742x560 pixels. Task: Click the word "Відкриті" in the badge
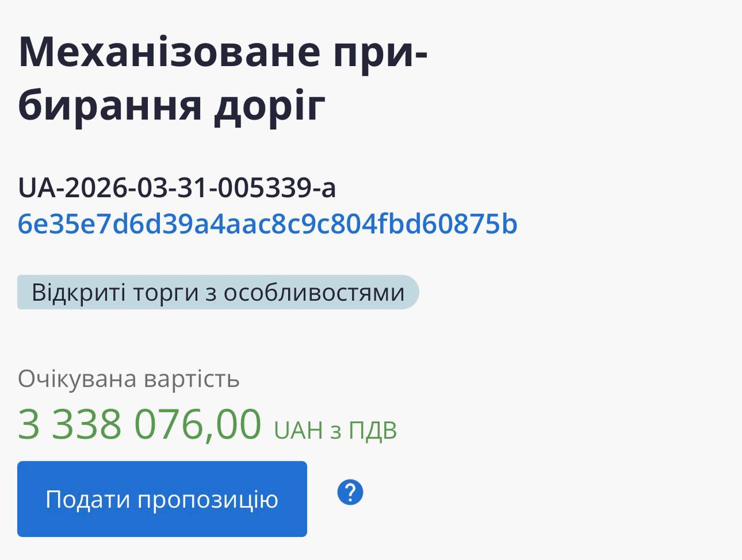(x=78, y=293)
